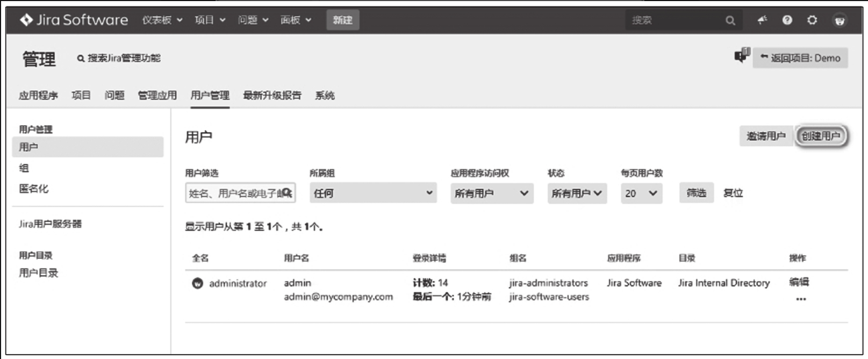The width and height of the screenshot is (868, 359).
Task: Focus the 用户筛选 name or email field
Action: pyautogui.click(x=240, y=193)
